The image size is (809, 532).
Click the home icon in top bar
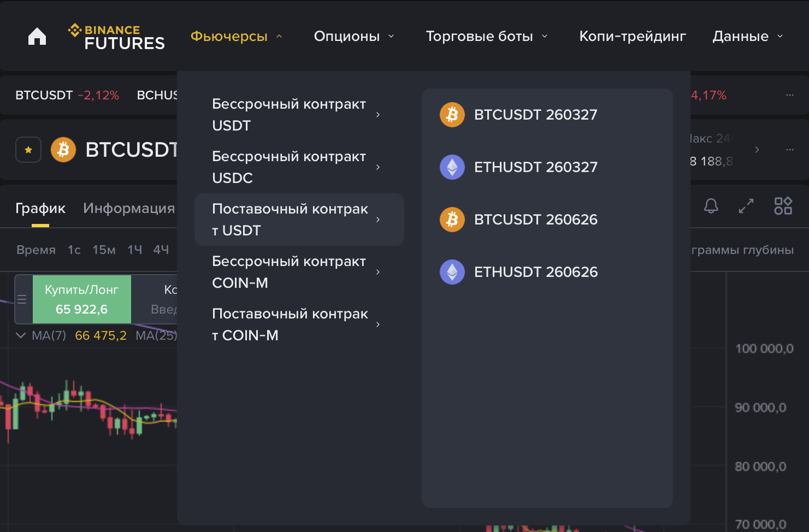(37, 36)
